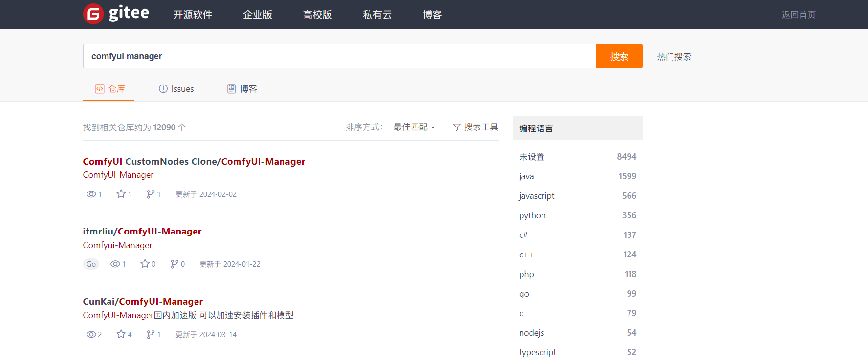This screenshot has width=868, height=362.
Task: Click fork icon on itmrliu result
Action: coord(174,264)
